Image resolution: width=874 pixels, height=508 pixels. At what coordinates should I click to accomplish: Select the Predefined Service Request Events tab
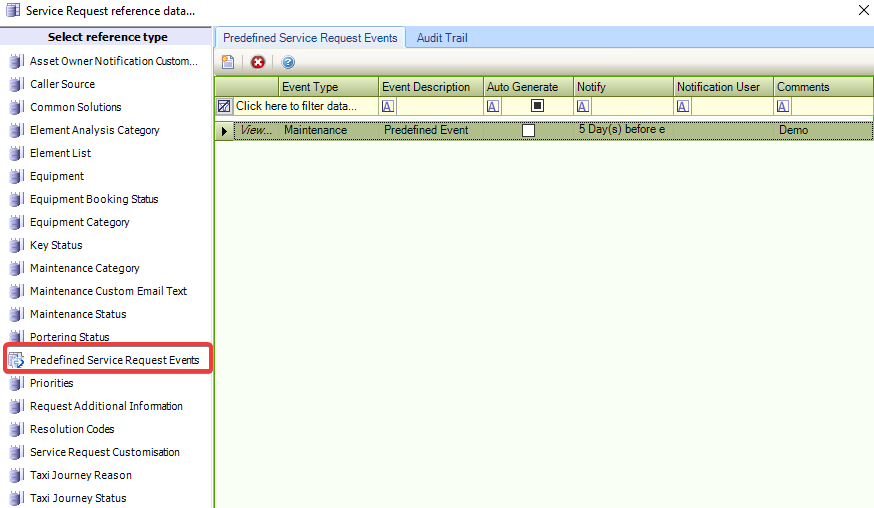[x=310, y=38]
